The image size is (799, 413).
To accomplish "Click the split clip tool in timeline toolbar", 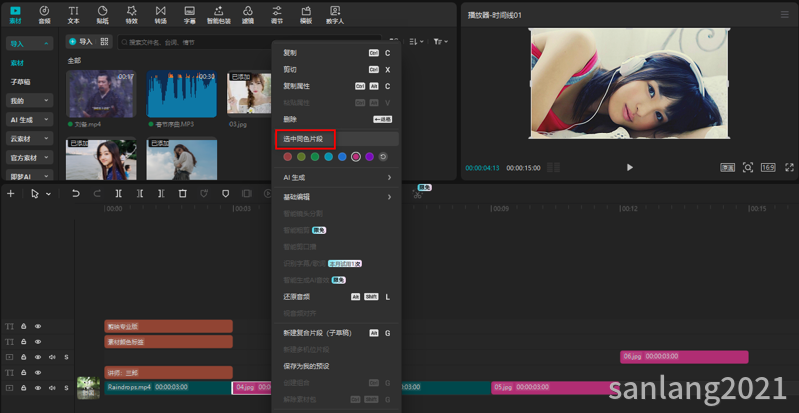I will coord(118,194).
